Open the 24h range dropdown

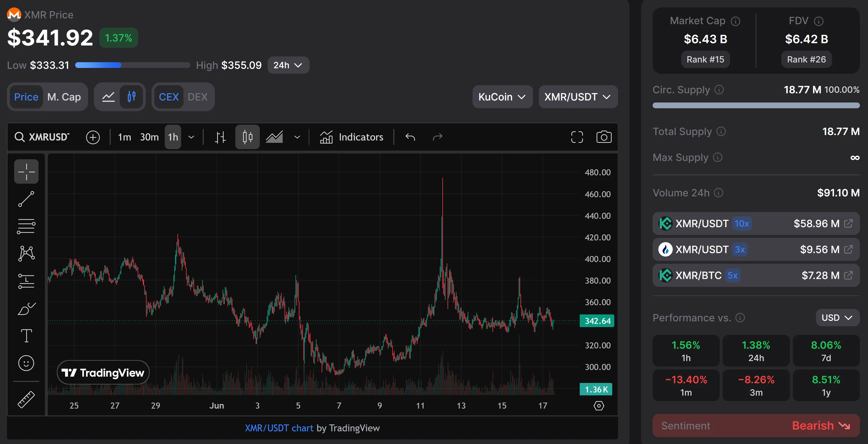(288, 65)
